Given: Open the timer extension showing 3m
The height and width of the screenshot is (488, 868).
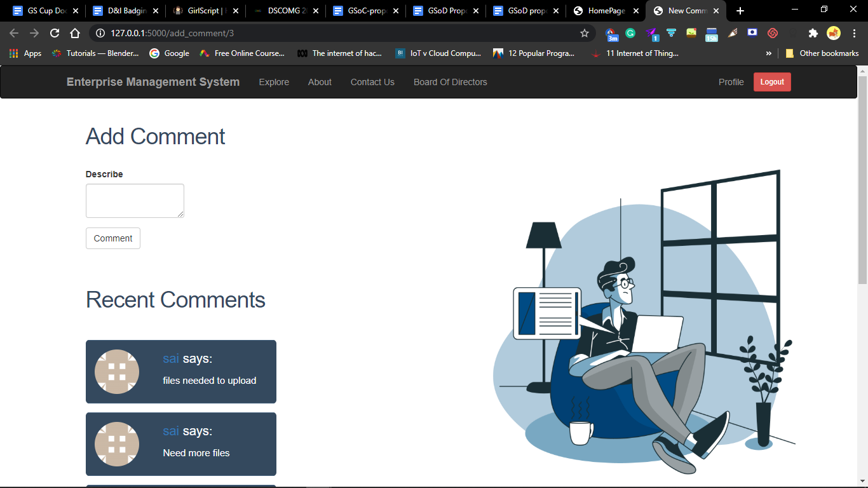Looking at the screenshot, I should [x=611, y=34].
